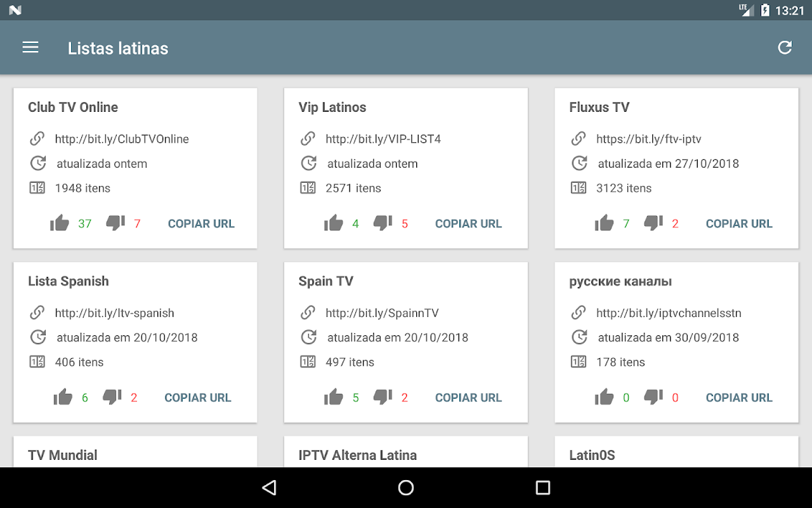This screenshot has width=812, height=508.
Task: Thumbs up the Vip Latinos list
Action: point(334,223)
